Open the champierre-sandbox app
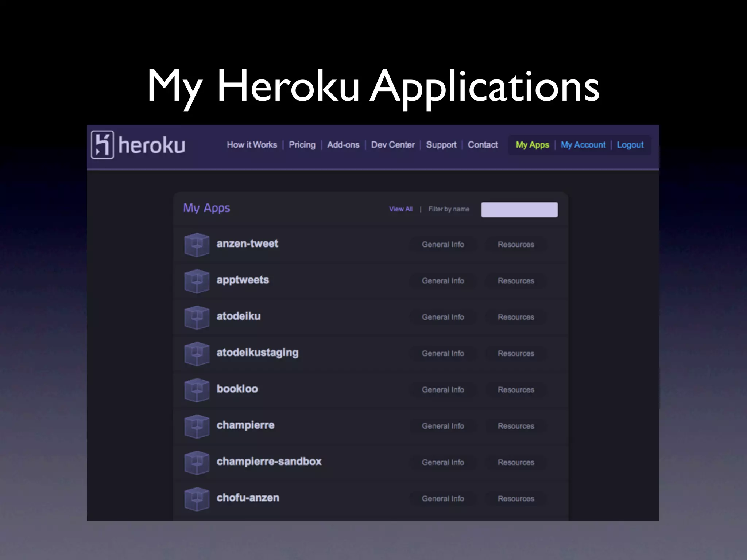This screenshot has height=560, width=747. (x=269, y=462)
